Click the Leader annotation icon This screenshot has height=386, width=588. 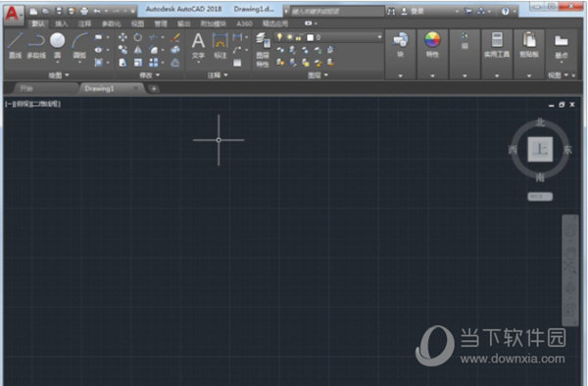[237, 49]
